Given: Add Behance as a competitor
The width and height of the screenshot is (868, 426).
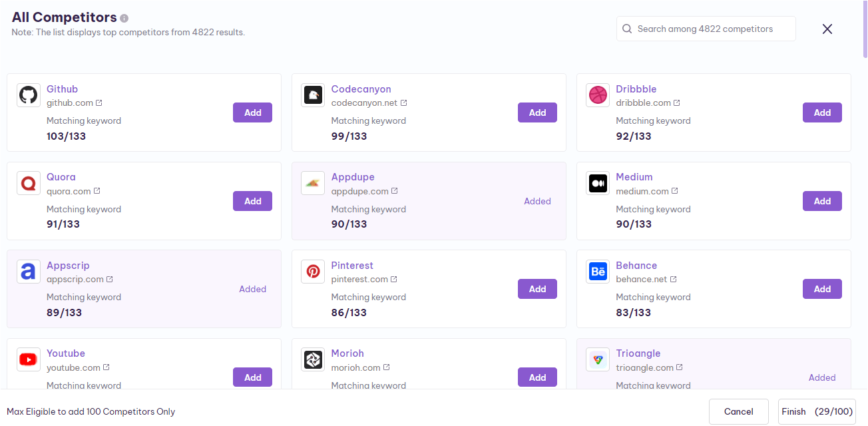Looking at the screenshot, I should 822,289.
